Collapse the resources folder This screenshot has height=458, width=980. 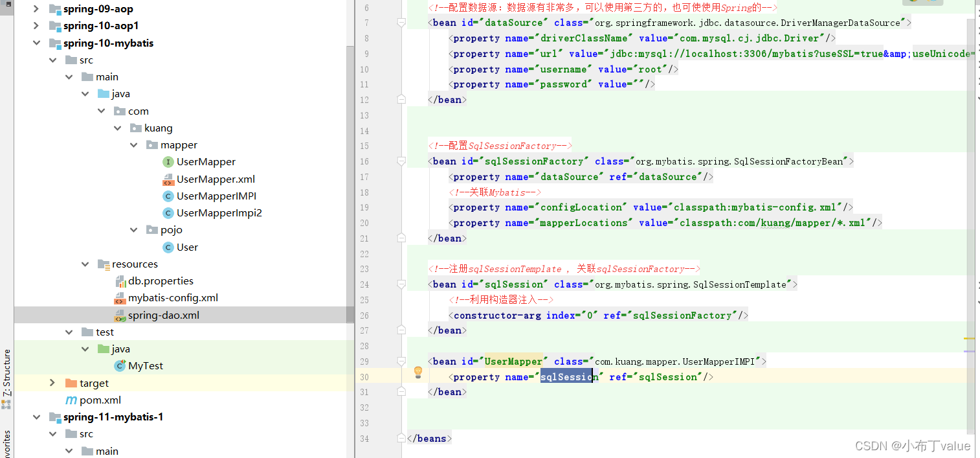(x=85, y=264)
